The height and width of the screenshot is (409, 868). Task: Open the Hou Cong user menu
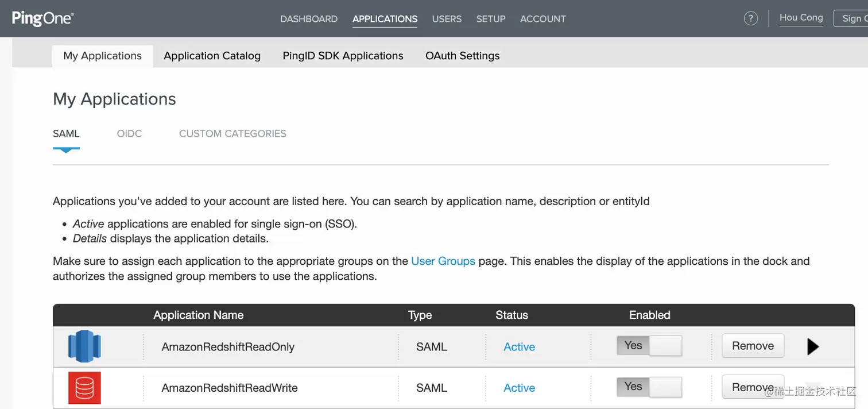tap(801, 18)
